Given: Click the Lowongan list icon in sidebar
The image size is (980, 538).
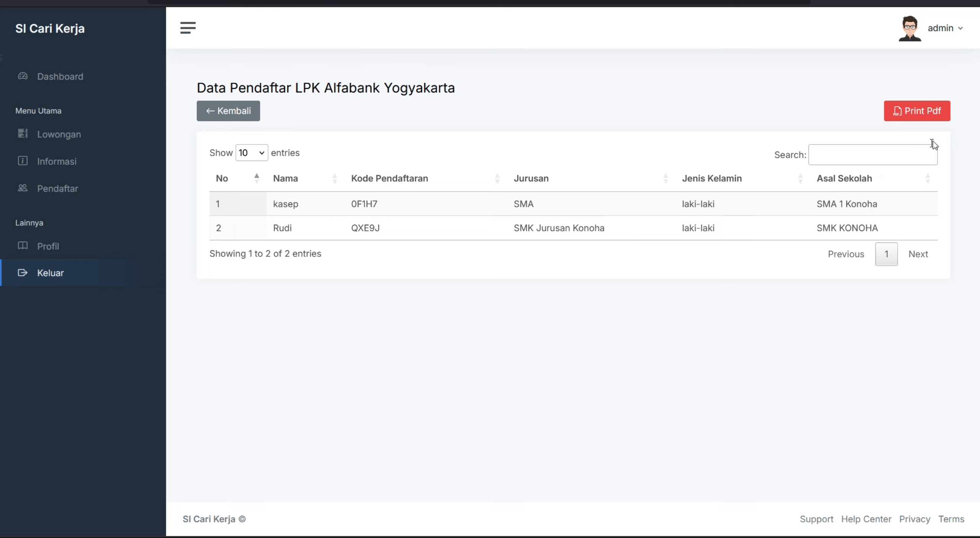Looking at the screenshot, I should point(23,133).
